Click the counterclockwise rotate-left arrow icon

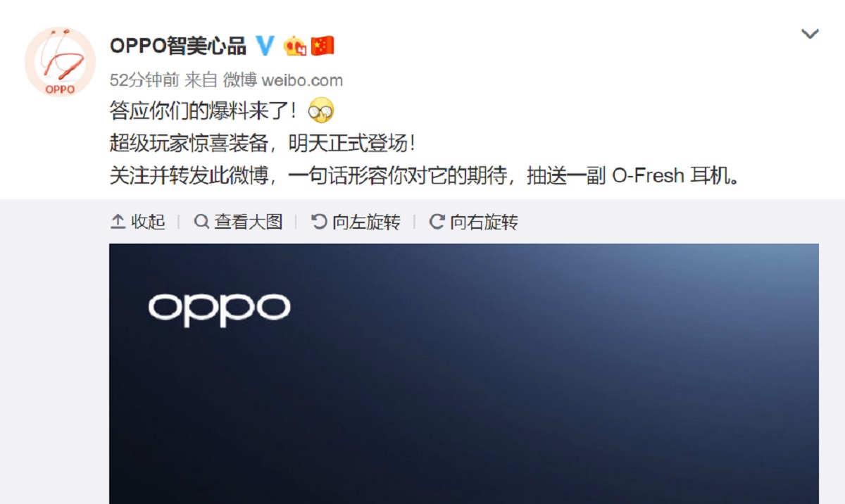click(319, 222)
